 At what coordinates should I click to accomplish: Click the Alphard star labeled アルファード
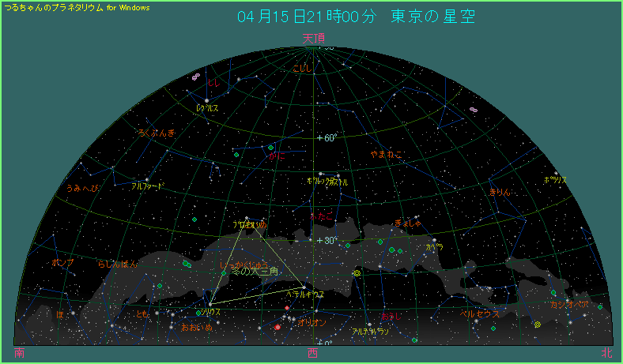147,180
